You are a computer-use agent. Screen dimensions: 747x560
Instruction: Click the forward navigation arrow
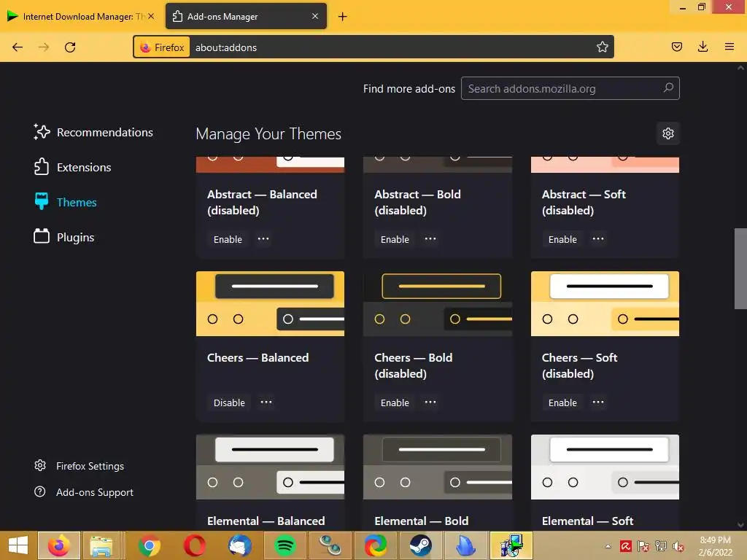coord(44,47)
